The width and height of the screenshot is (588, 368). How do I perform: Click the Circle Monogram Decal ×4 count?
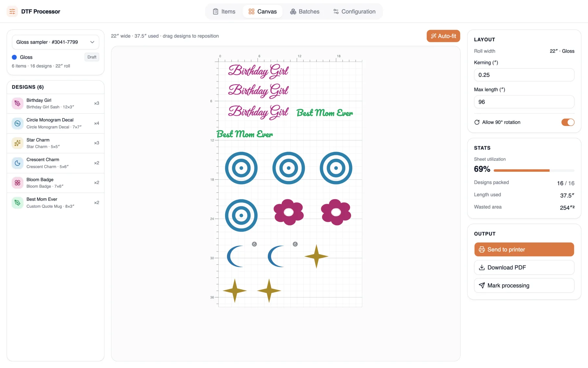tap(96, 123)
